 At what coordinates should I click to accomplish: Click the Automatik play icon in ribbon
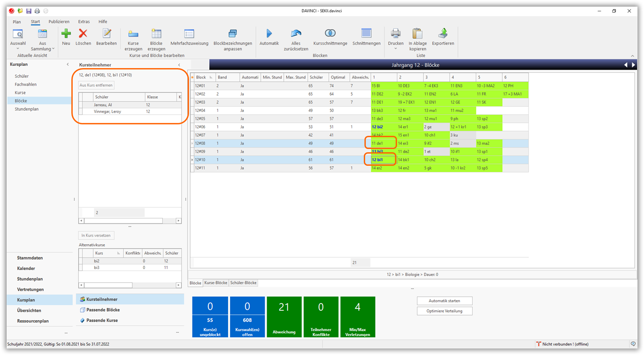(269, 34)
